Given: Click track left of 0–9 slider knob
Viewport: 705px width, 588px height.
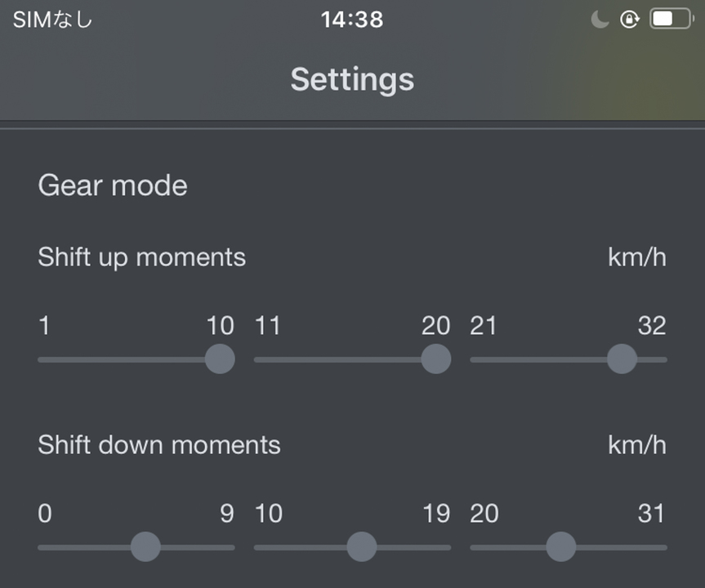Looking at the screenshot, I should coord(84,547).
